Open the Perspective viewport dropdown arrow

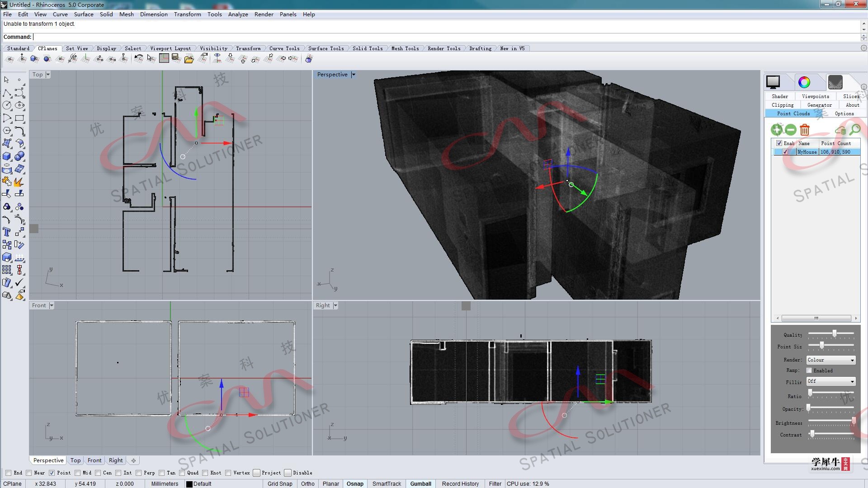(x=354, y=75)
